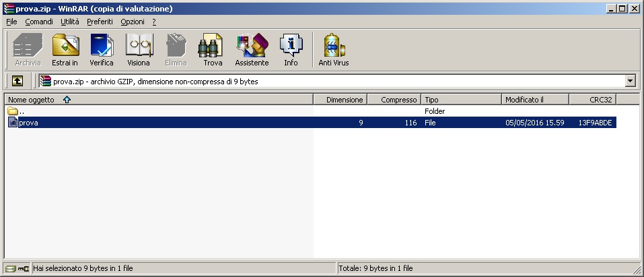Go up one folder level
Screen dimensions: 644x277
(x=17, y=81)
